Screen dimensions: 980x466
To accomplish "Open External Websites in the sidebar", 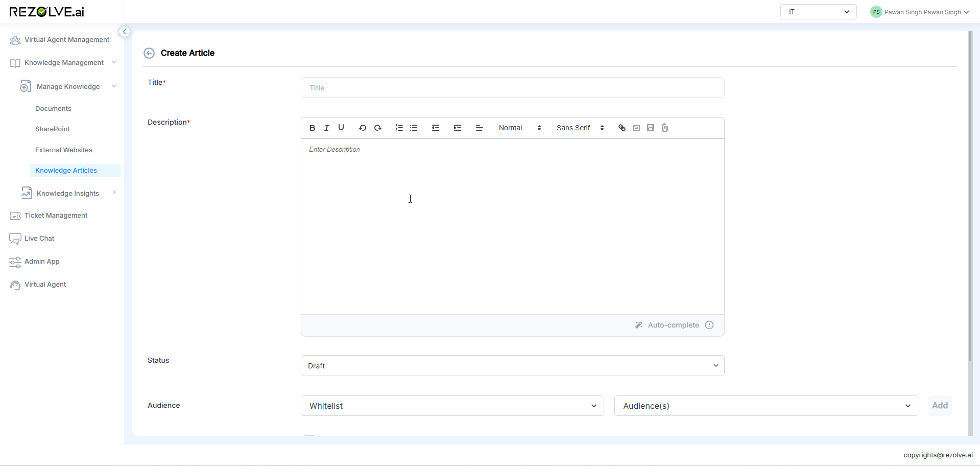I will pyautogui.click(x=64, y=150).
